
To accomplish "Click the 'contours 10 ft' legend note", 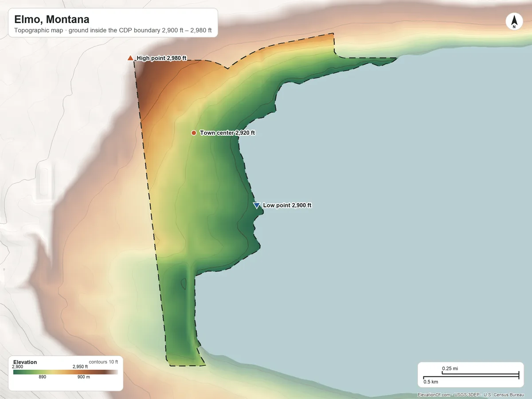I will click(x=104, y=362).
